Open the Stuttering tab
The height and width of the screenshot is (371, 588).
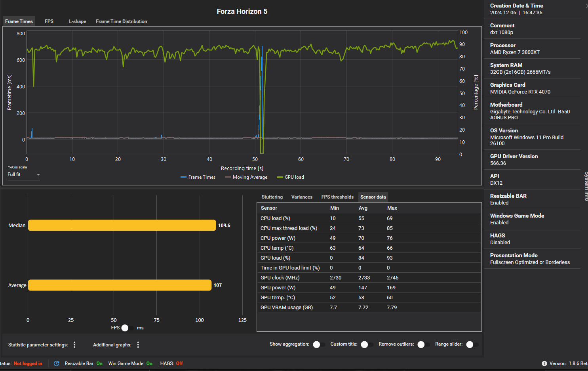[x=272, y=197]
